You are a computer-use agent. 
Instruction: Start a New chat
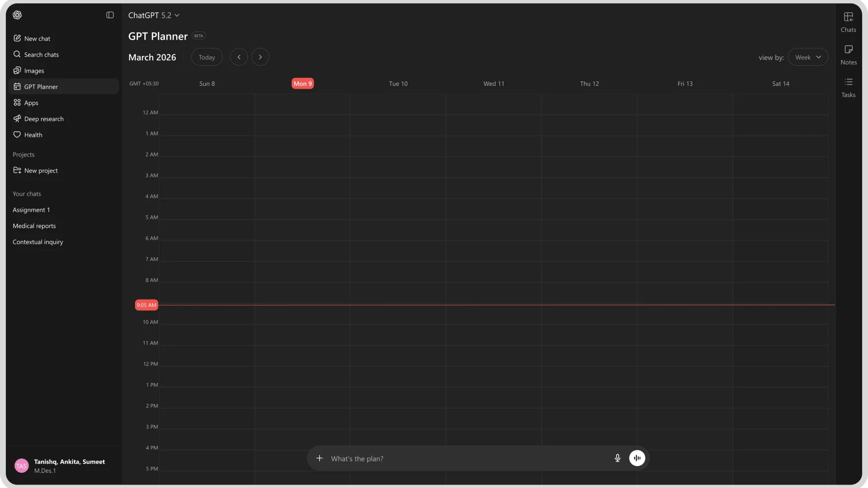[x=64, y=38]
